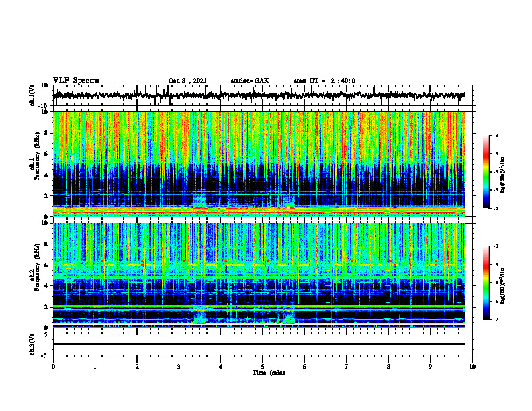
Task: Click the "ch.1(V)" waveform axis label
Action: coord(32,95)
